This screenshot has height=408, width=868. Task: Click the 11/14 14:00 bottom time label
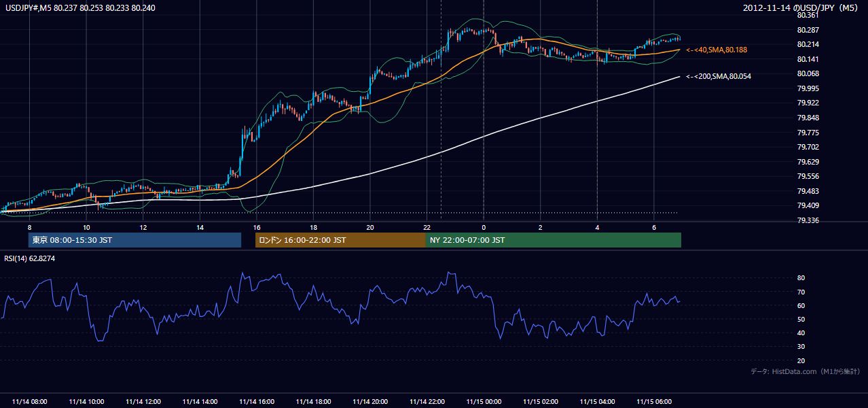tap(200, 402)
